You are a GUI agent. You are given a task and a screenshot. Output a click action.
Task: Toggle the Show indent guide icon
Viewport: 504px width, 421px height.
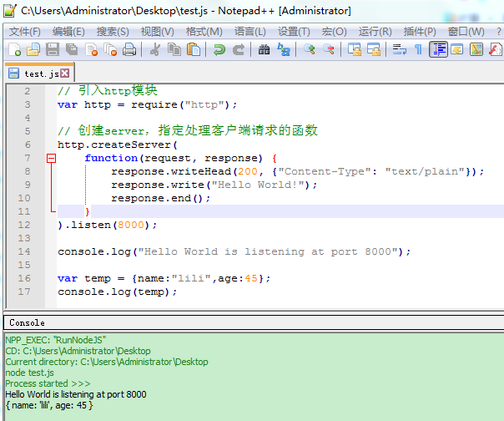(438, 49)
